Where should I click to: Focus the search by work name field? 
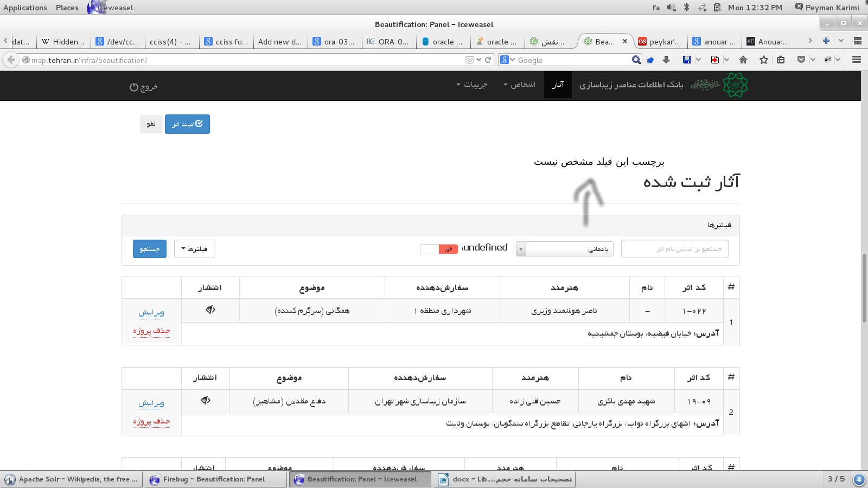(674, 249)
